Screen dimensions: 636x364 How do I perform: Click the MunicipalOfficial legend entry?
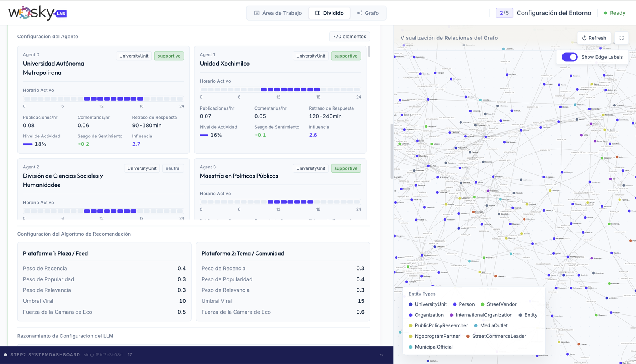(x=433, y=347)
